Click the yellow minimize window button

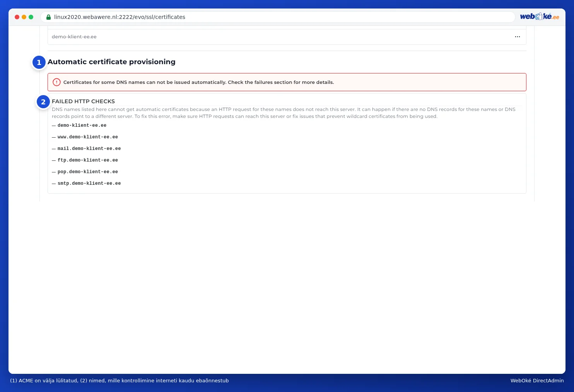click(x=24, y=17)
